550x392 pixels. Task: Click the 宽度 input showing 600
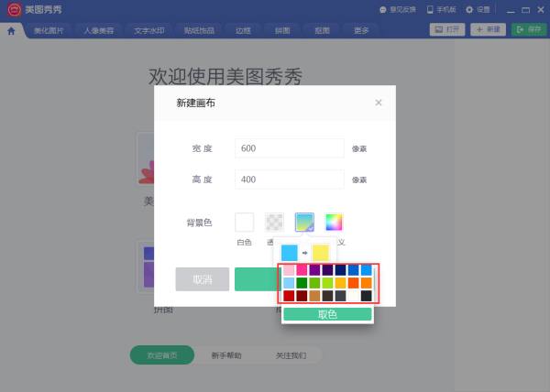pos(290,148)
